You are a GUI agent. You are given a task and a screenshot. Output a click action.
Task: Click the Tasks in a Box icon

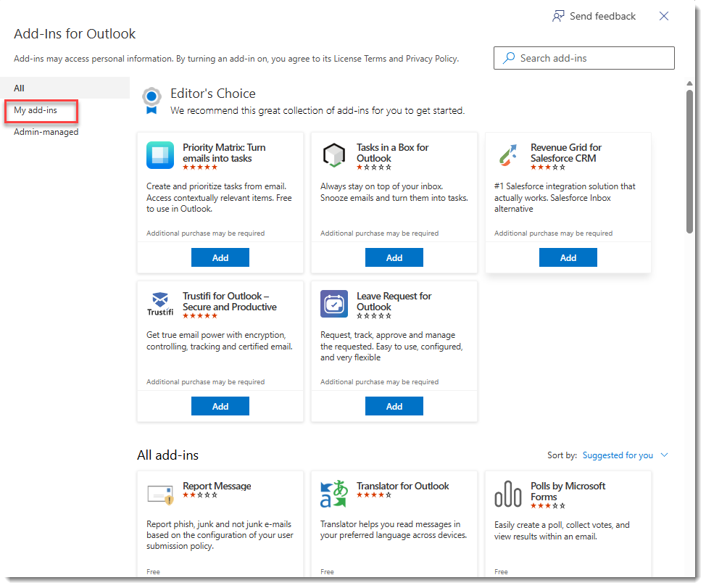334,155
